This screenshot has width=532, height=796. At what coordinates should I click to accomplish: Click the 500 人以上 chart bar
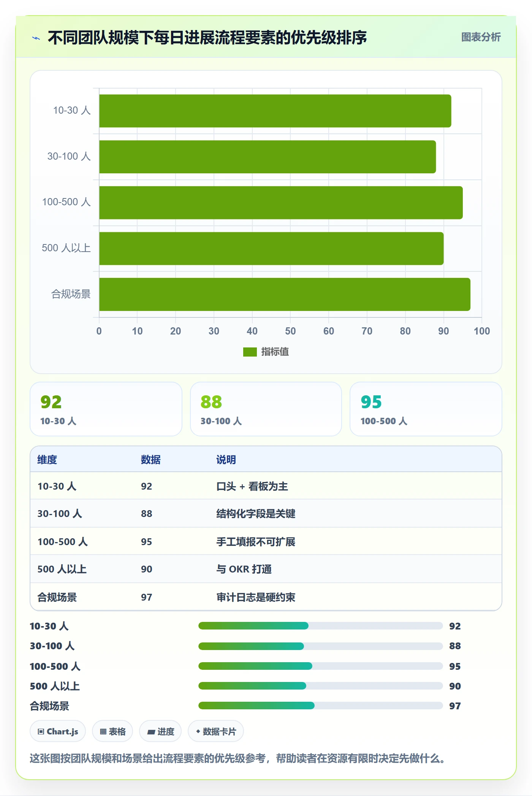click(x=271, y=249)
